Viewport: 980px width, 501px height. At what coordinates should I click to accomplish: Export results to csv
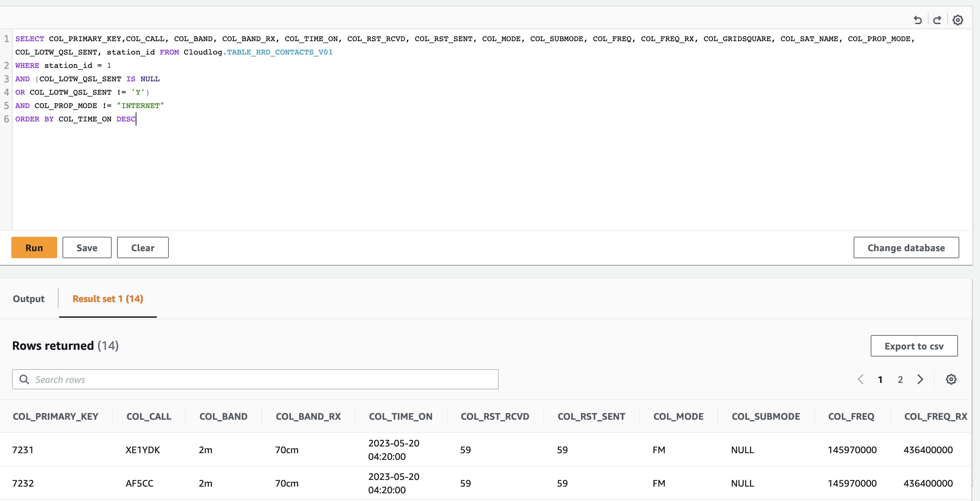coord(914,346)
